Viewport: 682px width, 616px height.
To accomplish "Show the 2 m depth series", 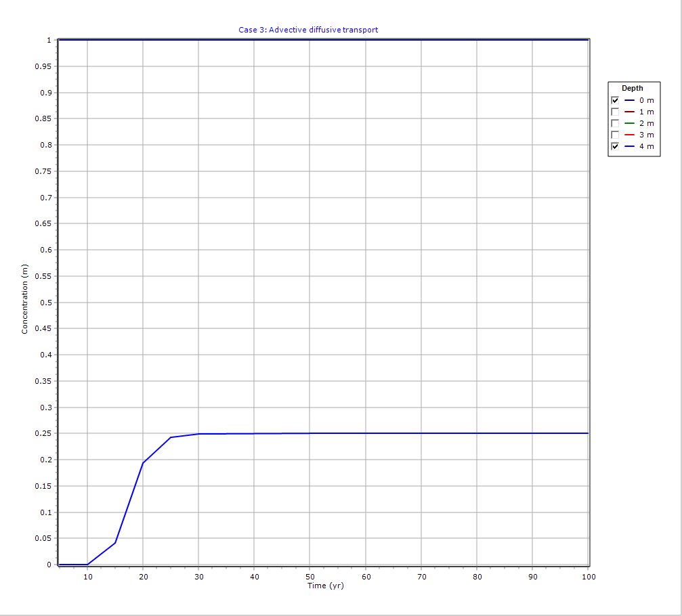I will point(615,123).
